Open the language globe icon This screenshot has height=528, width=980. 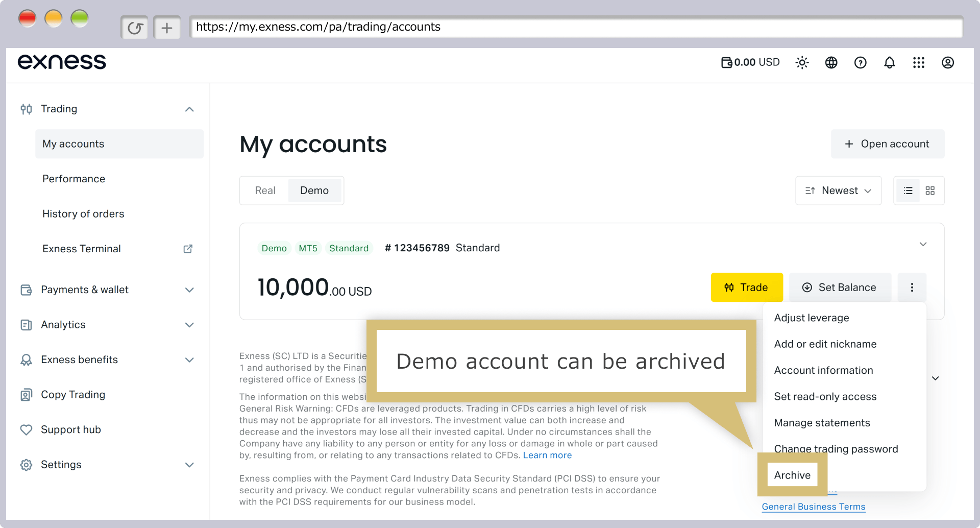(x=831, y=62)
